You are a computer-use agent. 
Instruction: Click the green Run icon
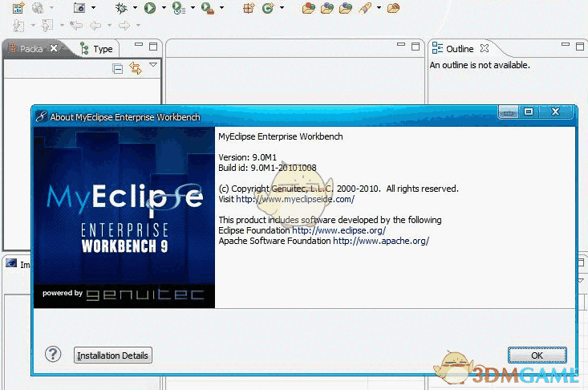click(149, 8)
